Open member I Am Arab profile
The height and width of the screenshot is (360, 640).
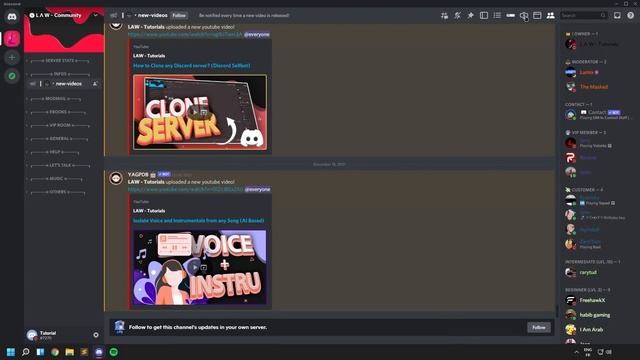598,329
